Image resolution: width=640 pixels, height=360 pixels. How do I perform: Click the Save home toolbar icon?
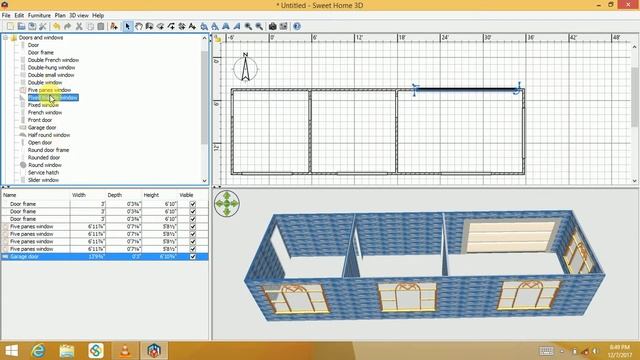(x=32, y=27)
